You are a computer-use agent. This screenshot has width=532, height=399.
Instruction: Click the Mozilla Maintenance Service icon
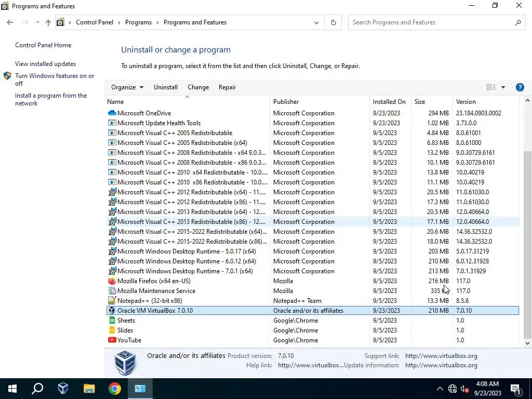pos(112,291)
